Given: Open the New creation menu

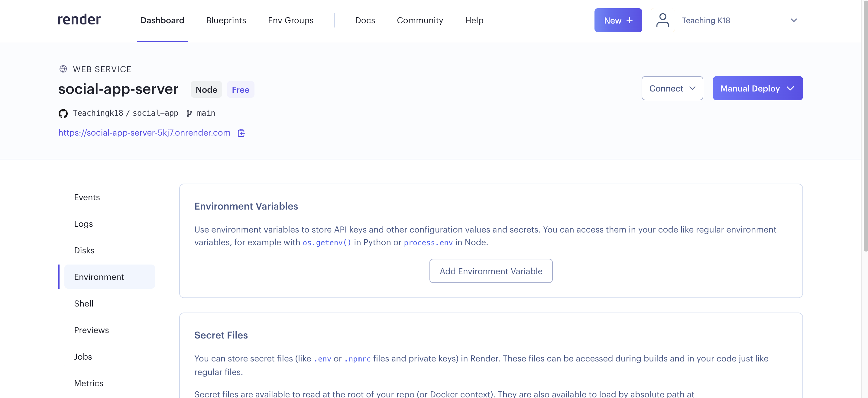Looking at the screenshot, I should click(618, 20).
